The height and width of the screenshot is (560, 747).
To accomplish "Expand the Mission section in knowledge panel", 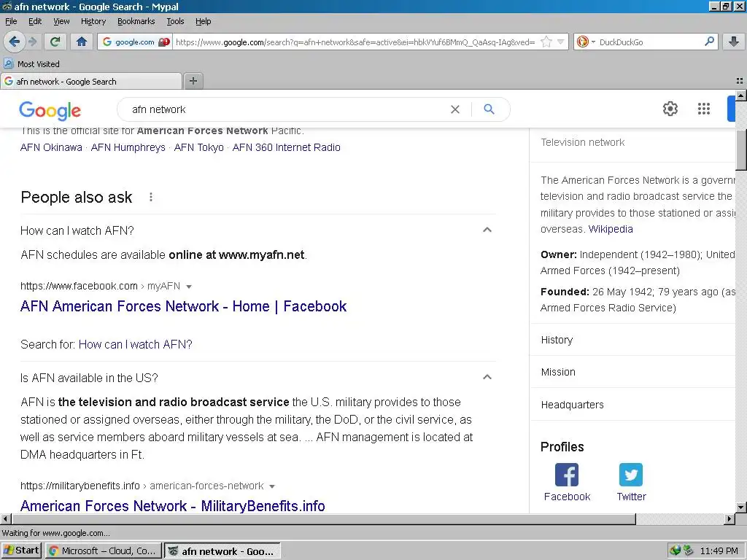I will (632, 372).
